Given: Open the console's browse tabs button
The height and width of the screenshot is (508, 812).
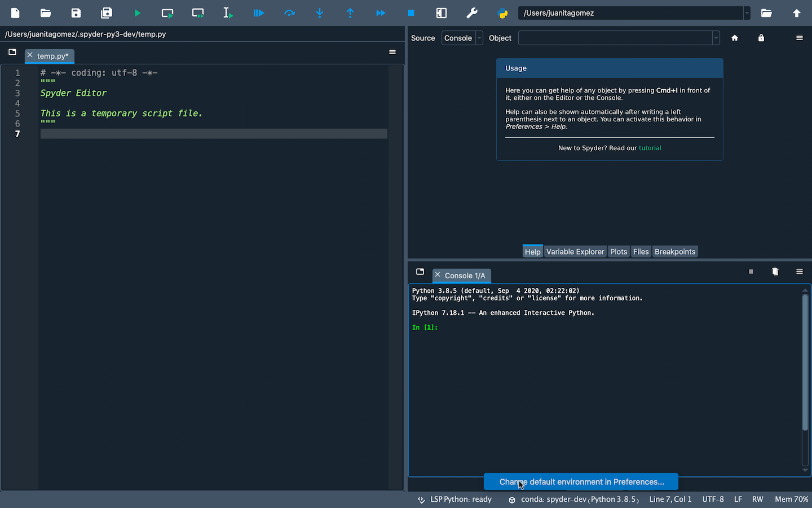Looking at the screenshot, I should (420, 271).
